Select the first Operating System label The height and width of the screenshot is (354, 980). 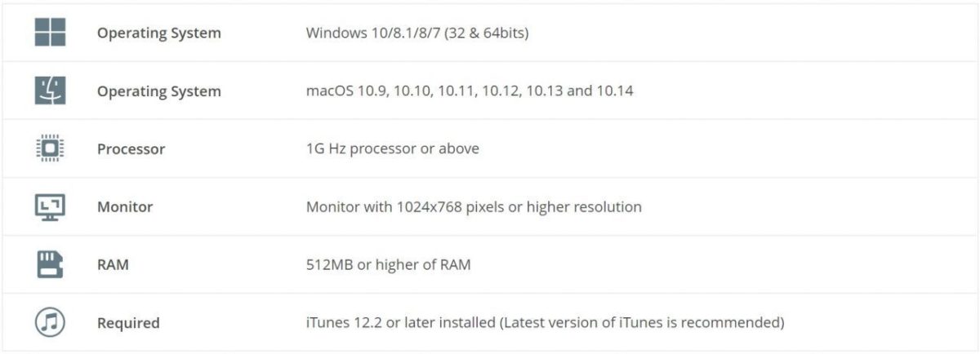tap(158, 33)
